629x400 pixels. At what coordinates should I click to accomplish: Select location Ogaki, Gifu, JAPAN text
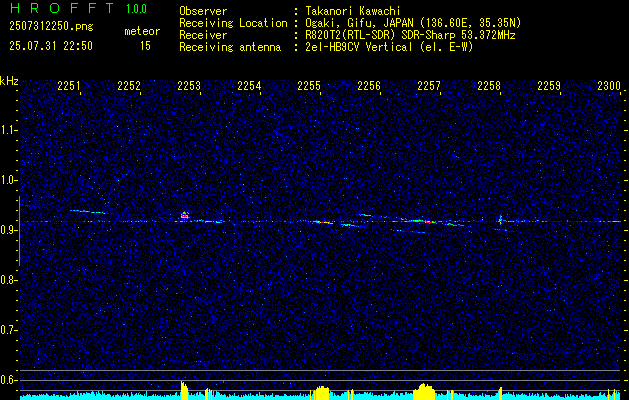[x=413, y=23]
